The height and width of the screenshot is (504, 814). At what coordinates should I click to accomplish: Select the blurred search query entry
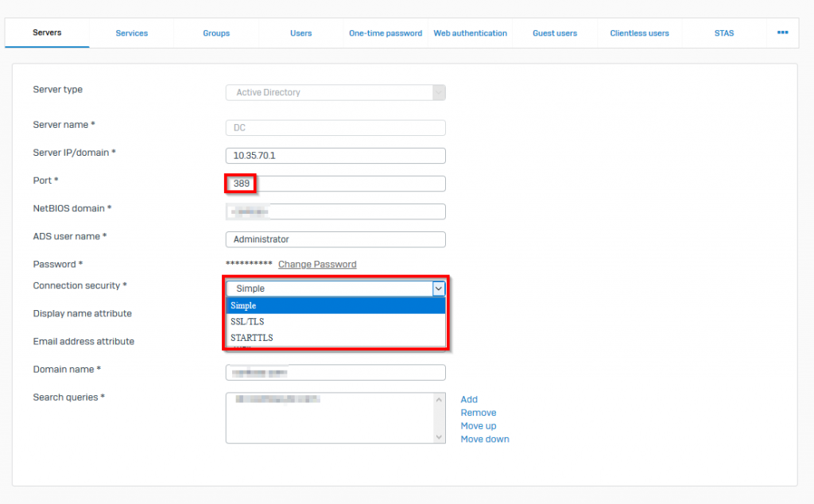click(x=277, y=399)
